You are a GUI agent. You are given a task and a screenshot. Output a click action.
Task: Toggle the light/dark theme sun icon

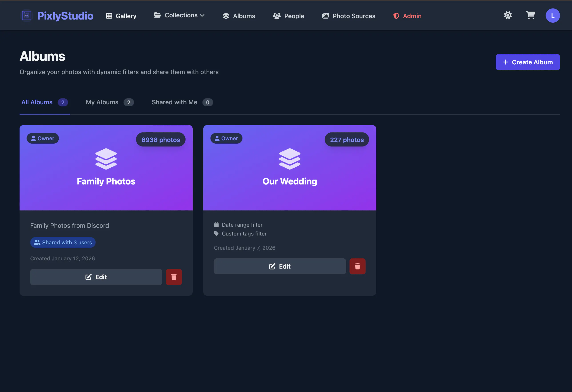tap(508, 16)
